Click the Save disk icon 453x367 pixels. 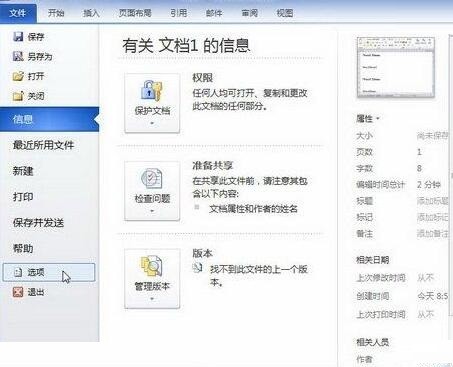point(18,36)
